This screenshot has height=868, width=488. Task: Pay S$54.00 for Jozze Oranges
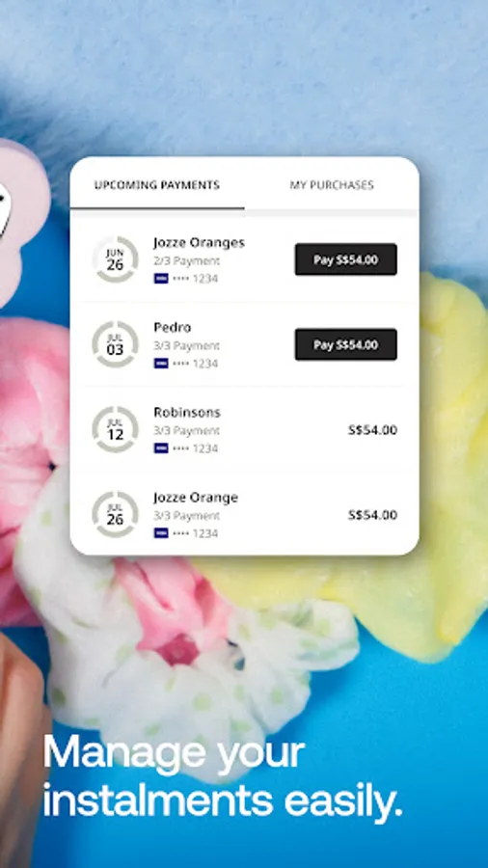(346, 259)
